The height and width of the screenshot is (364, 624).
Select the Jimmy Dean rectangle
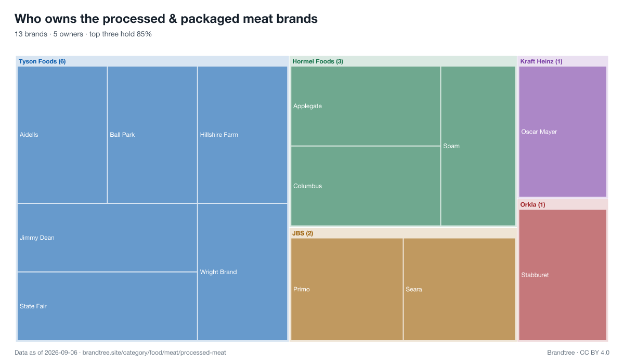point(107,238)
